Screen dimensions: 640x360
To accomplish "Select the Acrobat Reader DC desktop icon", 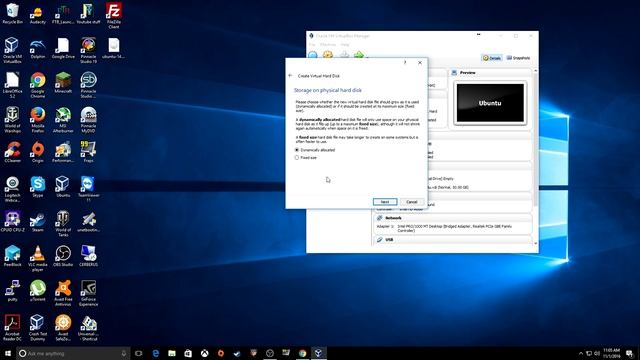I will (12, 328).
